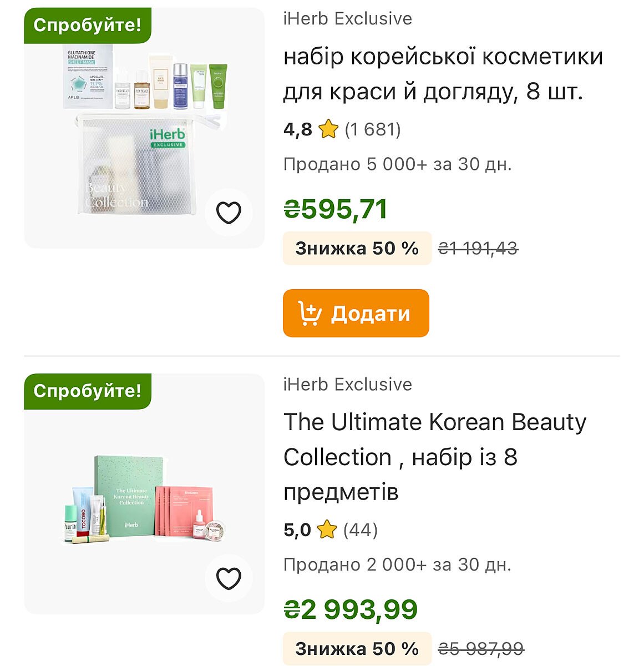Click bottom 'Спробуйте!' green badge

point(87,391)
